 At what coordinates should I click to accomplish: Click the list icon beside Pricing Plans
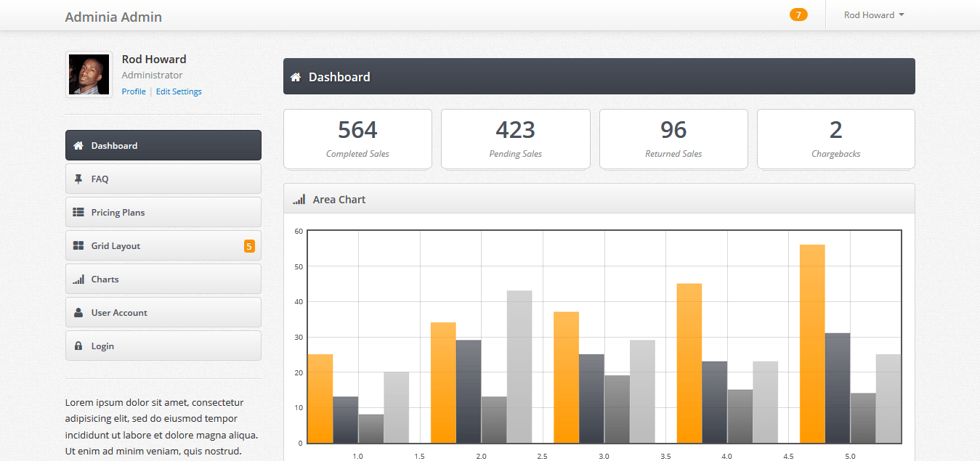pos(78,213)
